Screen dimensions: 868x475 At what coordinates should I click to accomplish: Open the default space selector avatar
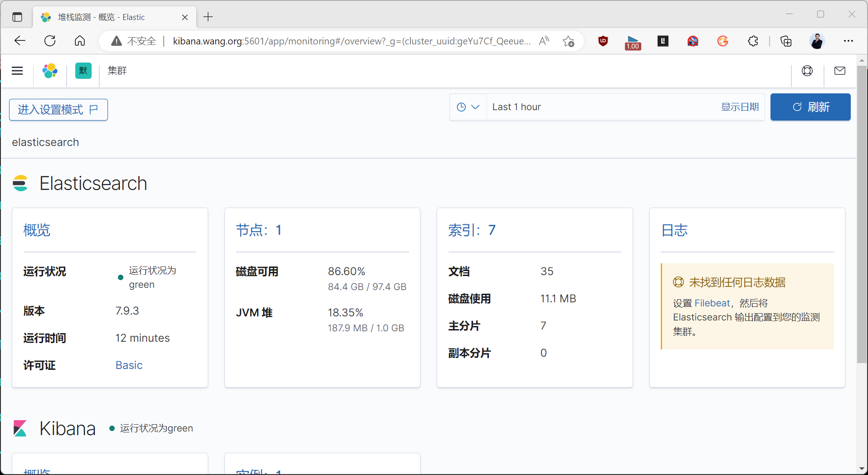[x=83, y=71]
